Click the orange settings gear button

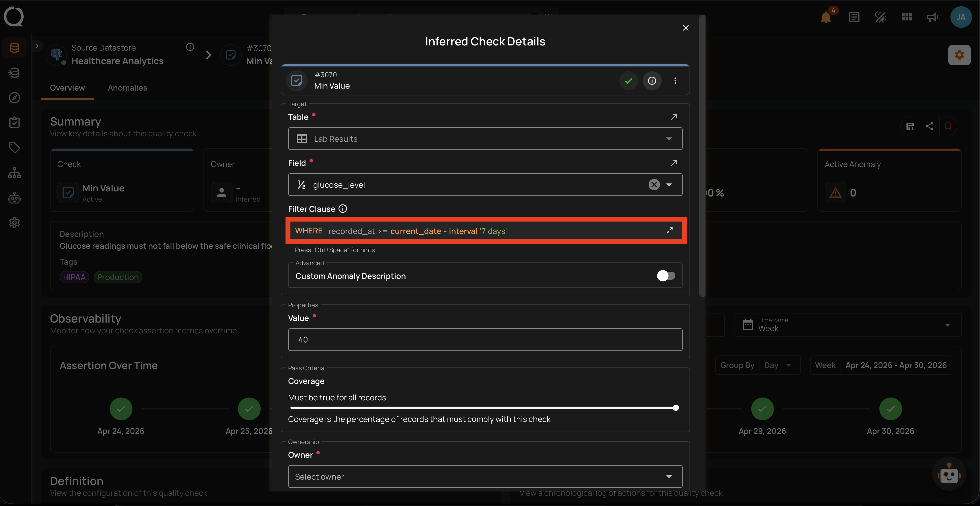[959, 55]
